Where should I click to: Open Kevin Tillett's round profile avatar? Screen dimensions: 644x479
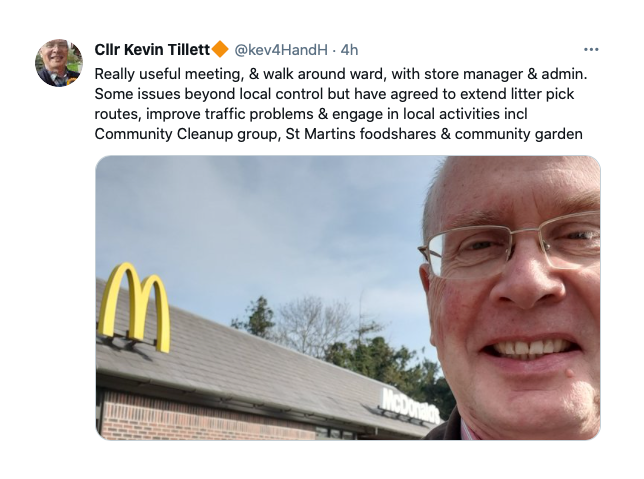pos(59,63)
